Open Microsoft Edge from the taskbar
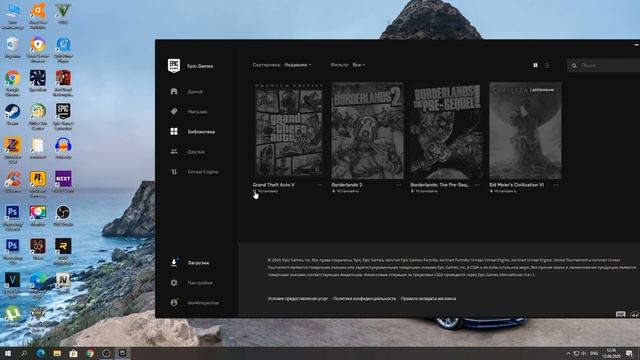This screenshot has height=360, width=640. (40, 353)
